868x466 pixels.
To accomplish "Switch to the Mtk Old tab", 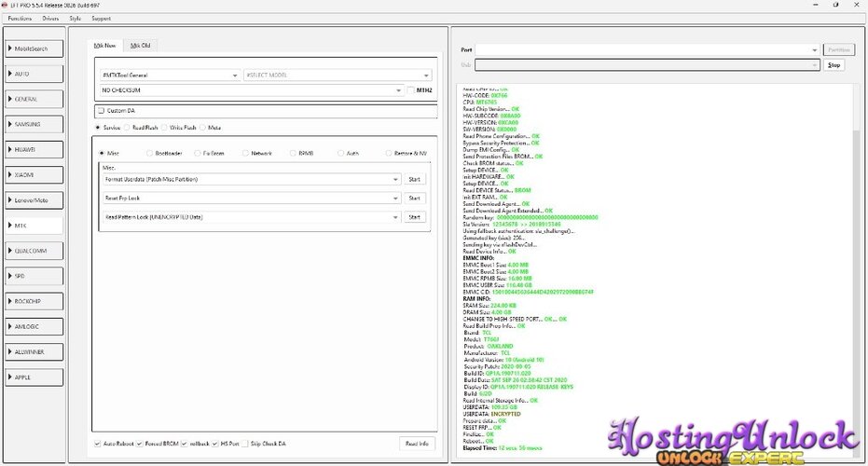I will point(140,46).
